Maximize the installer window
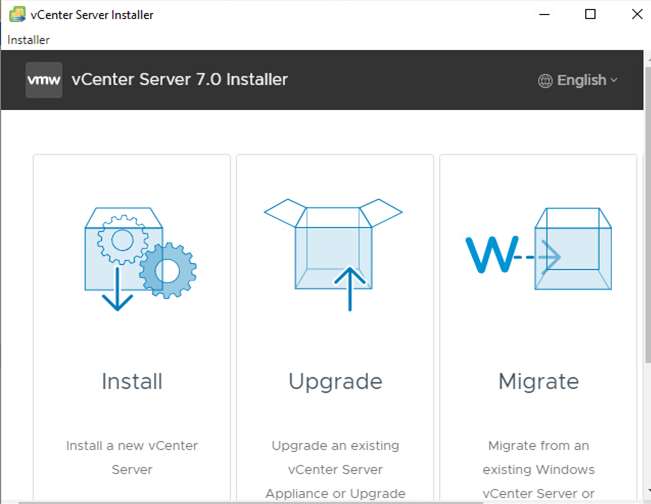 (590, 15)
